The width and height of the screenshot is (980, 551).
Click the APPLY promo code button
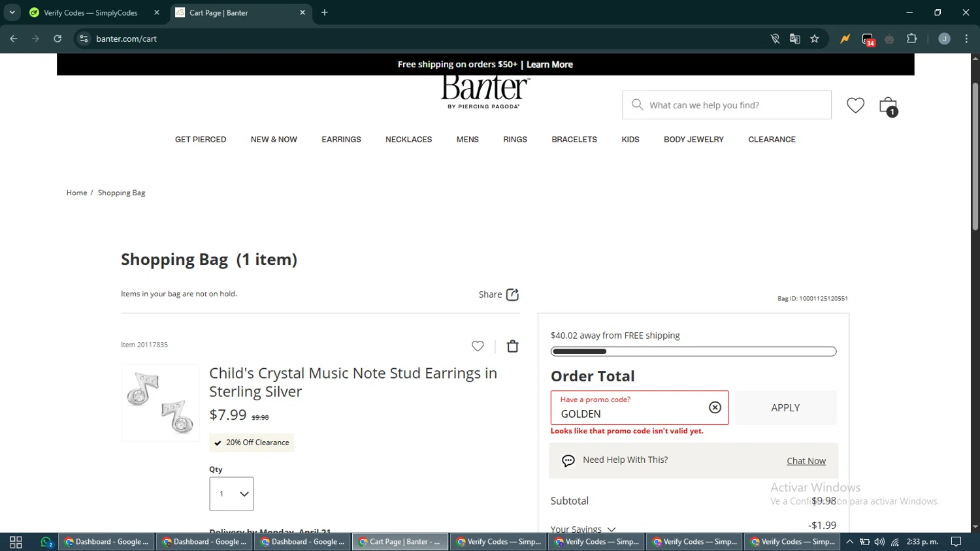(785, 407)
